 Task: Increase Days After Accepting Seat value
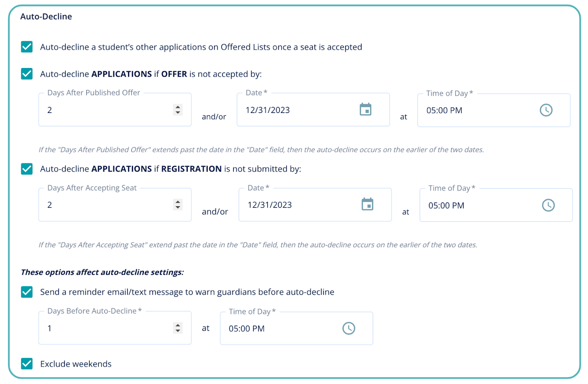tap(178, 202)
